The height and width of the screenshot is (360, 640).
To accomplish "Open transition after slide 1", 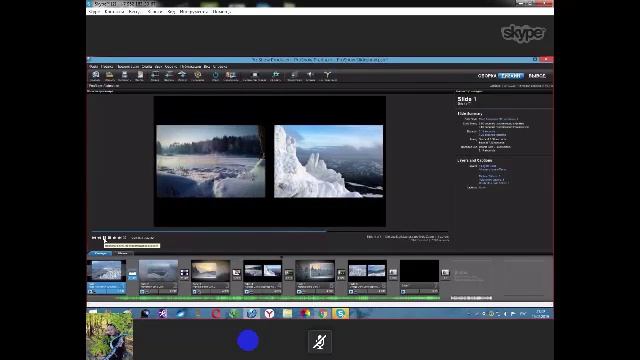I will [x=132, y=274].
